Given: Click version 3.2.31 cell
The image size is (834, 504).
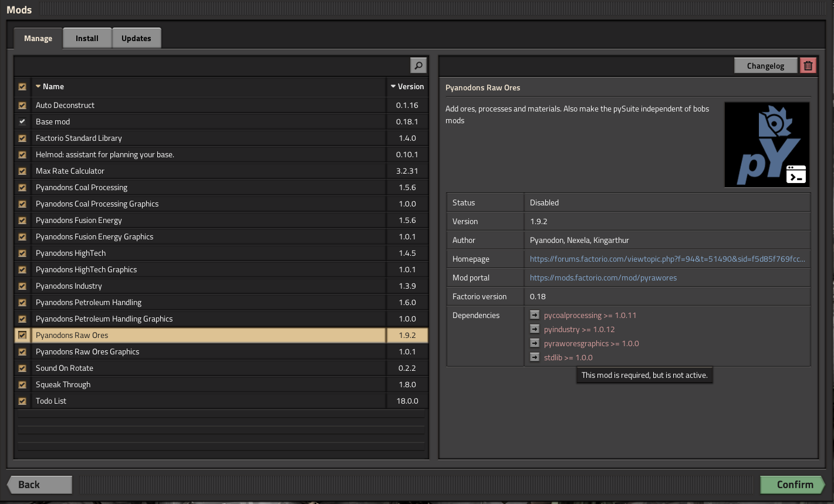Looking at the screenshot, I should tap(407, 171).
